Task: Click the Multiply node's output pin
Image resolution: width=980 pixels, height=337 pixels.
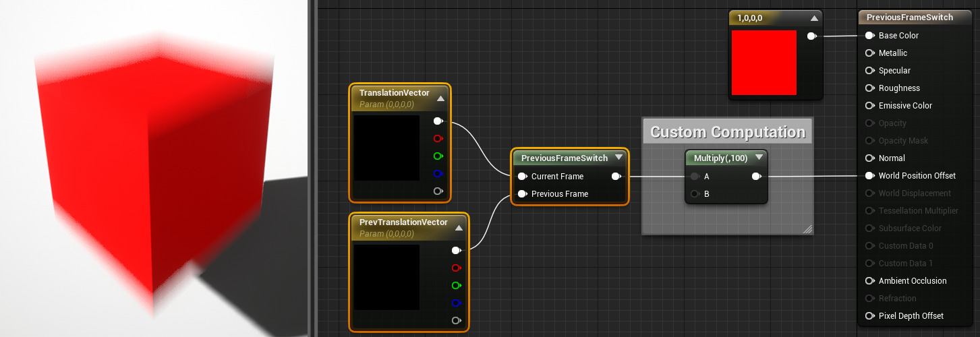Action: 756,177
